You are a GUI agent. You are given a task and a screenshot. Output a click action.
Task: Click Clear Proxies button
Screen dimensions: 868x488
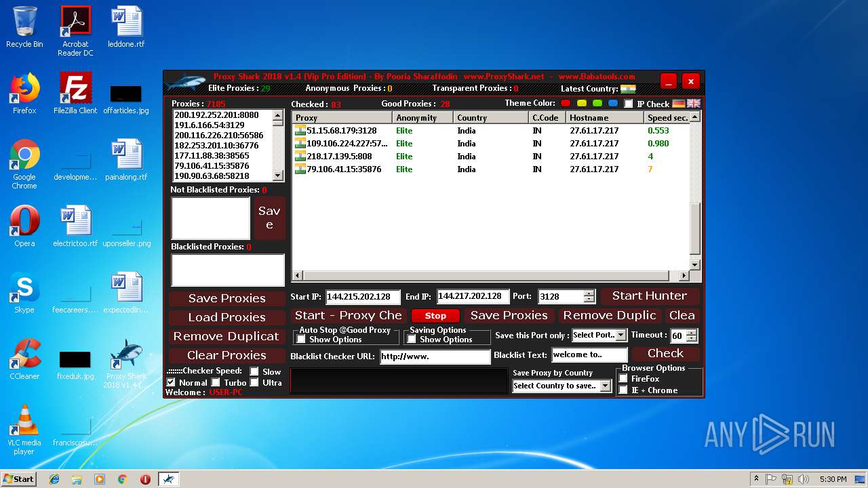227,355
